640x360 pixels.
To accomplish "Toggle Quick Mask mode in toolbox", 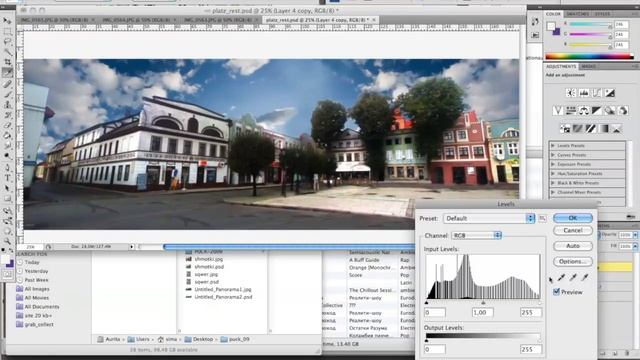I will 7,274.
